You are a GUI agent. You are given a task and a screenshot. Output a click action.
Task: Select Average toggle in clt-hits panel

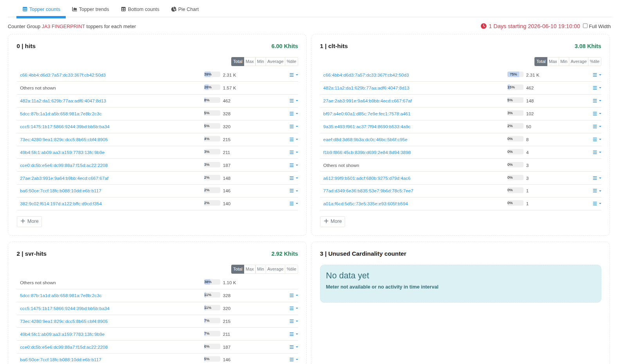pyautogui.click(x=579, y=61)
